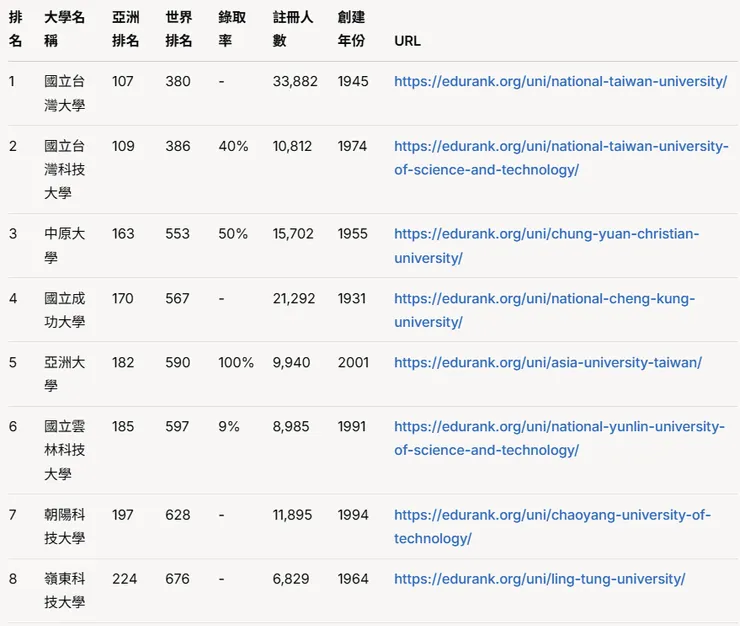Click the 創建年份 column header
740x626 pixels.
tap(351, 29)
